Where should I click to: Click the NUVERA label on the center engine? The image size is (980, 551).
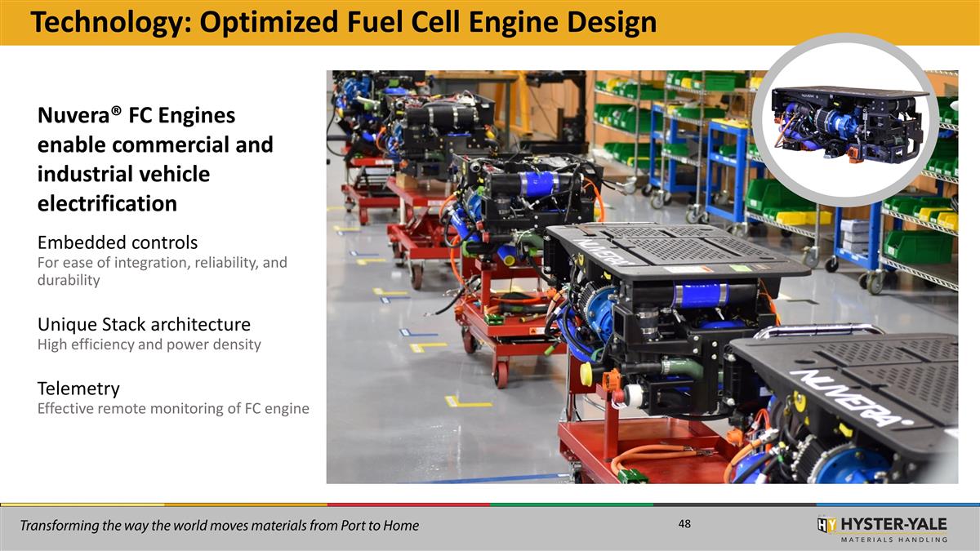pos(599,253)
